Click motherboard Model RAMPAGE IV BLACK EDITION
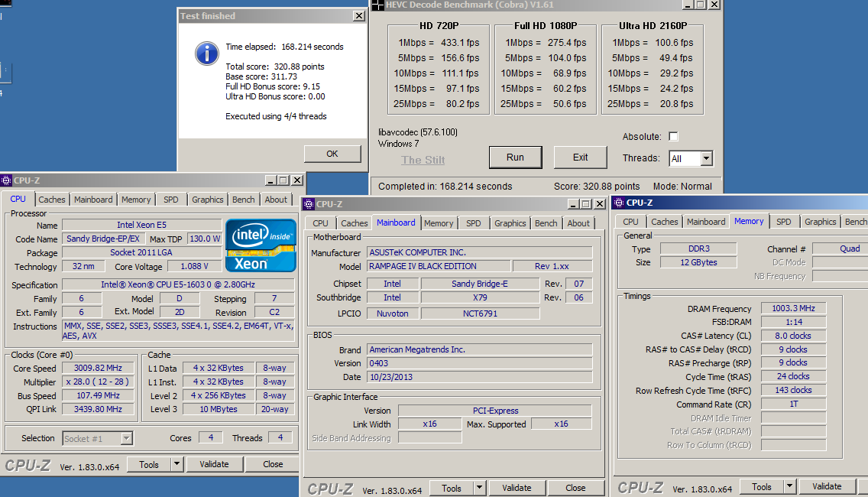Screen dimensions: 868x497 pos(437,267)
